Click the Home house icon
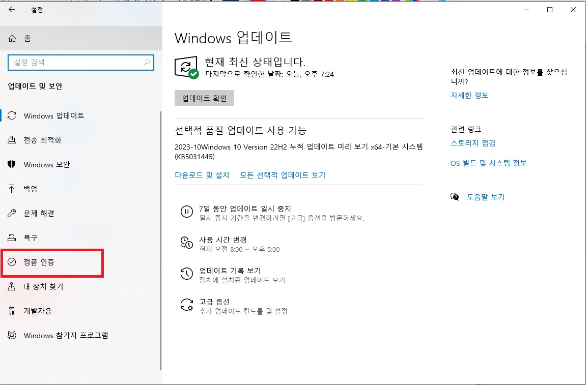This screenshot has width=588, height=385. pyautogui.click(x=12, y=38)
